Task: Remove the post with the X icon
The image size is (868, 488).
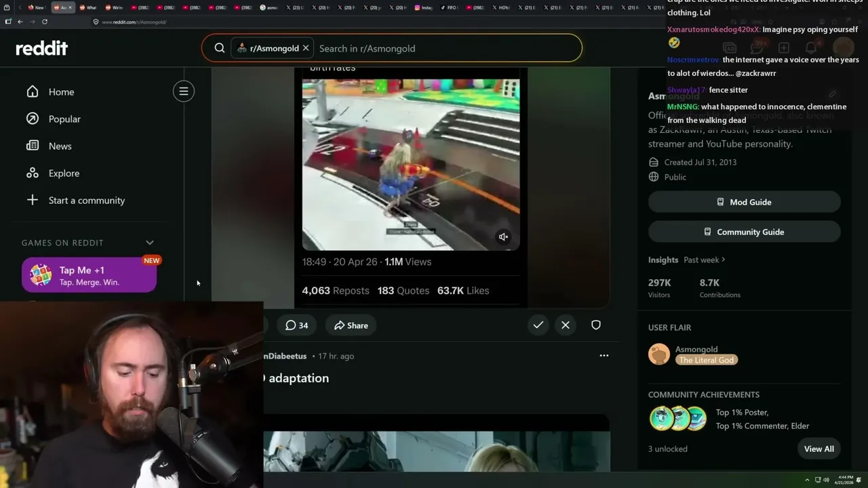Action: click(566, 325)
